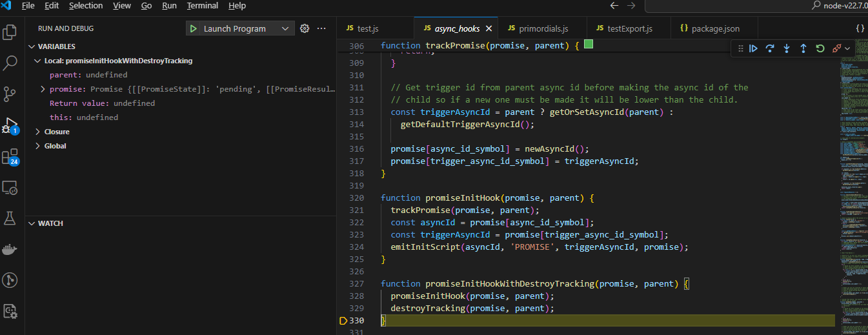The height and width of the screenshot is (335, 868).
Task: Open the Docker view in activity bar
Action: (10, 249)
